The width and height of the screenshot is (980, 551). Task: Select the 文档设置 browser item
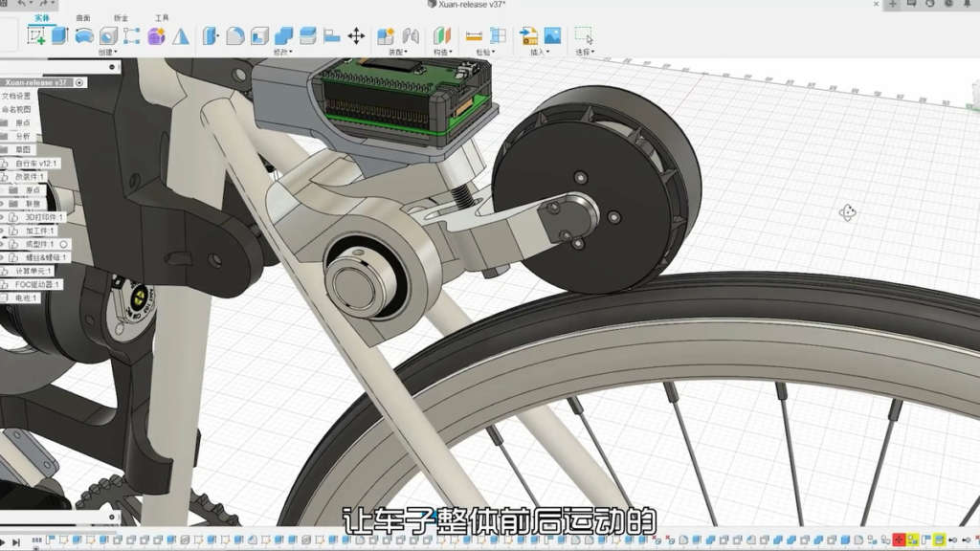16,96
